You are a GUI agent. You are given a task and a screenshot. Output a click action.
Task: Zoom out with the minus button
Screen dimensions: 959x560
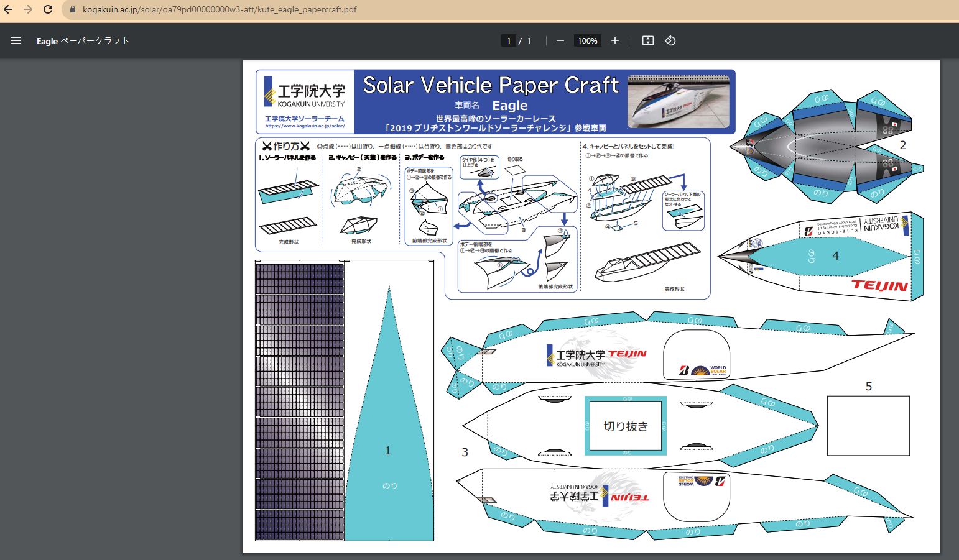pos(560,40)
